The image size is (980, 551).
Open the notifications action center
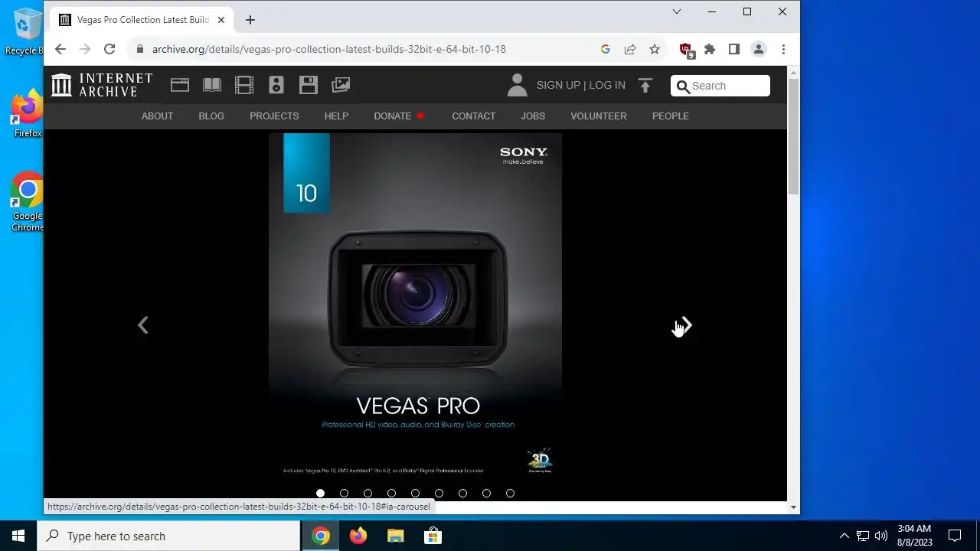(955, 536)
